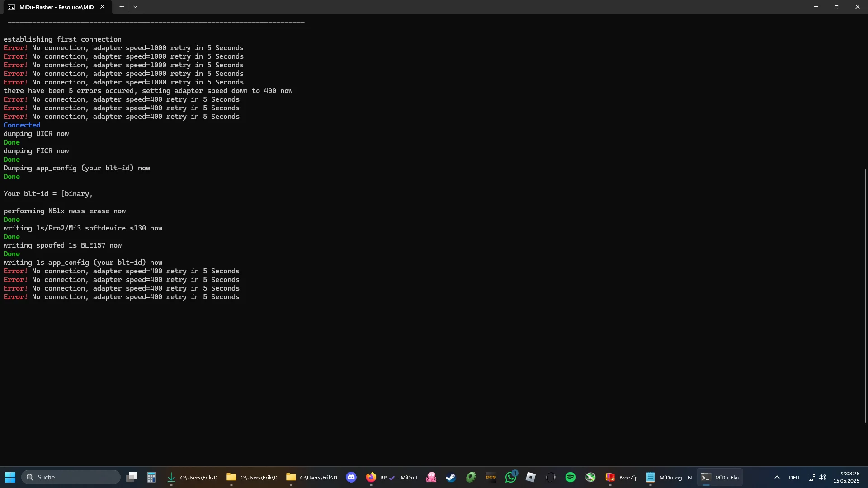Open the MiDu.log Notepad window
868x488 pixels.
click(669, 477)
